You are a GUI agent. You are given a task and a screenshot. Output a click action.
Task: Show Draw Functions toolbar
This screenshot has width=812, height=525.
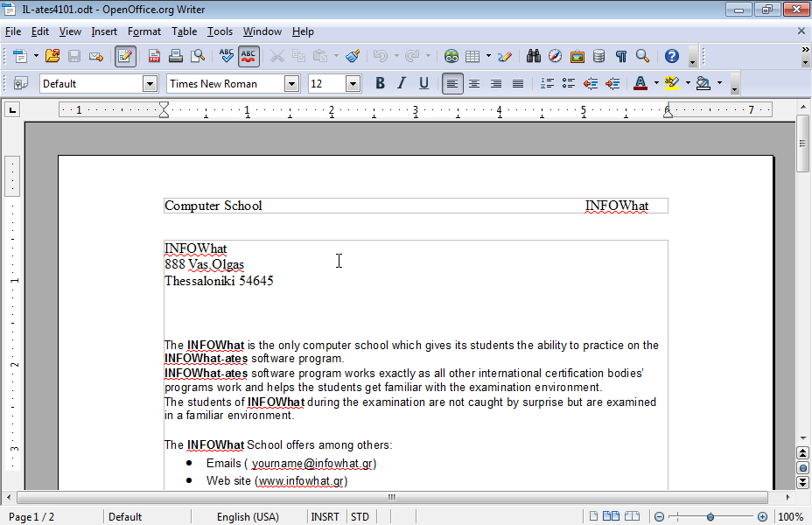coord(505,56)
